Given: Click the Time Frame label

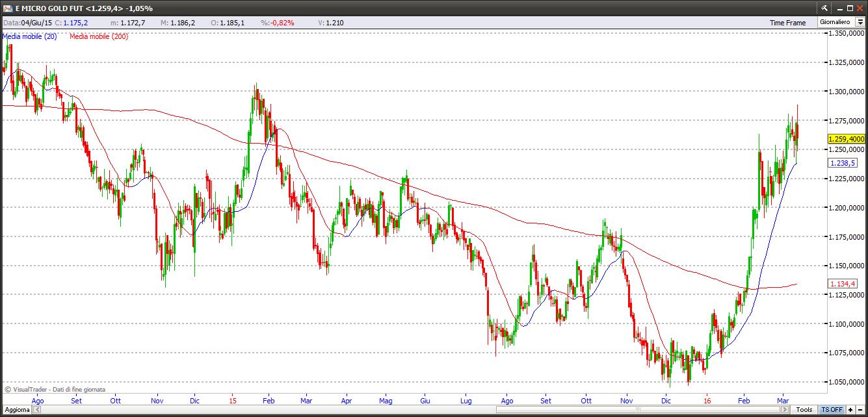Looking at the screenshot, I should click(x=787, y=23).
